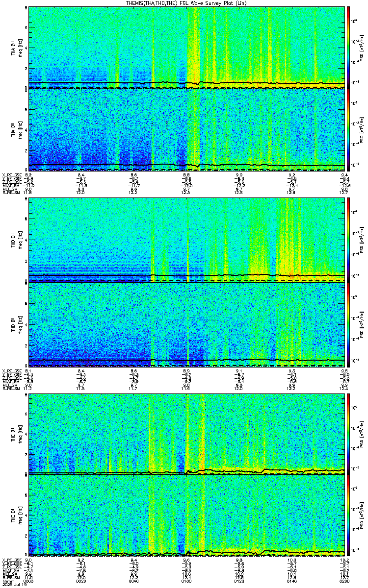The image size is (368, 588).
Task: Click the color bar beside THE B-parallel panel
Action: pos(348,516)
